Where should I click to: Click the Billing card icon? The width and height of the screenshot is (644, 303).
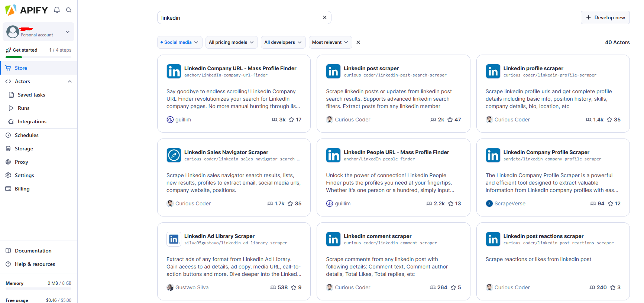tap(8, 189)
